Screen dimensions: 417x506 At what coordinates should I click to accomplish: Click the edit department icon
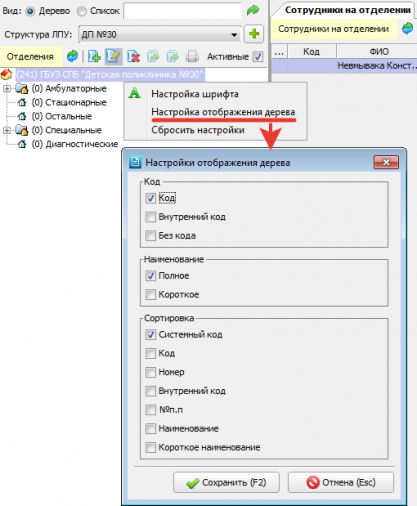113,56
